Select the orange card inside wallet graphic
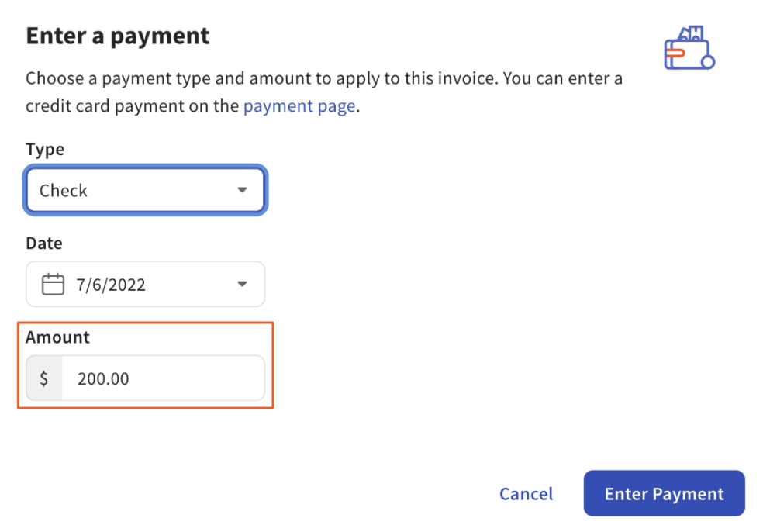Image resolution: width=763 pixels, height=532 pixels. (x=675, y=52)
